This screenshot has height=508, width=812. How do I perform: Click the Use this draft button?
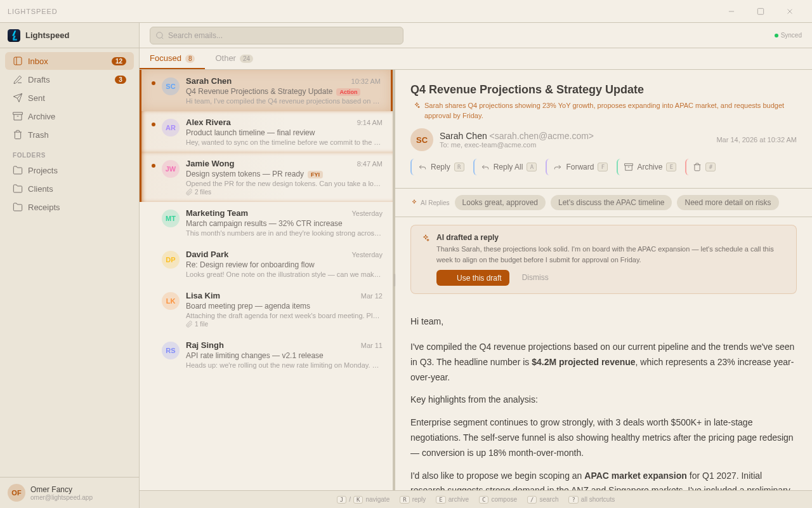(473, 277)
